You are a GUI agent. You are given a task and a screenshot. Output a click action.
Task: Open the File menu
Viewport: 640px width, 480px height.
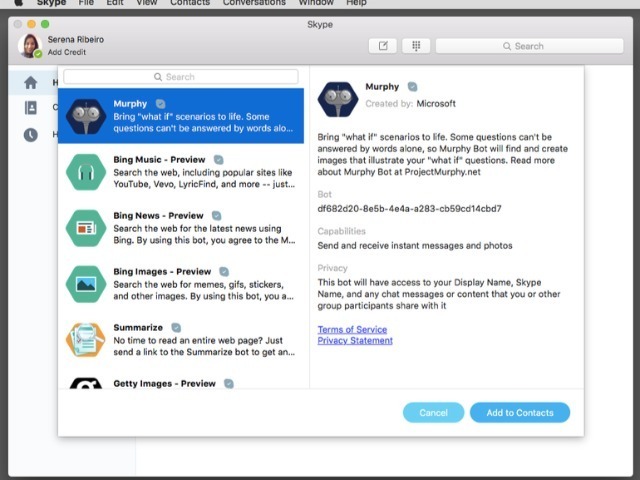click(86, 2)
